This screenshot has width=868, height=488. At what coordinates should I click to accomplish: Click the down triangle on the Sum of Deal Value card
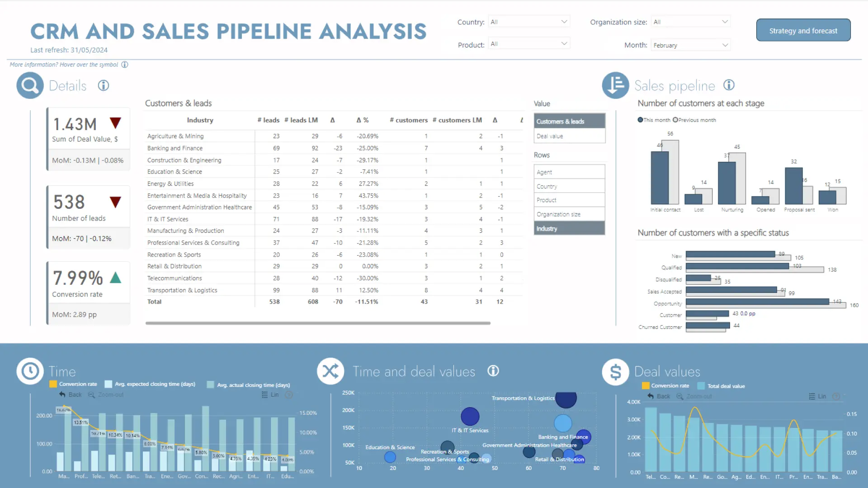(116, 123)
